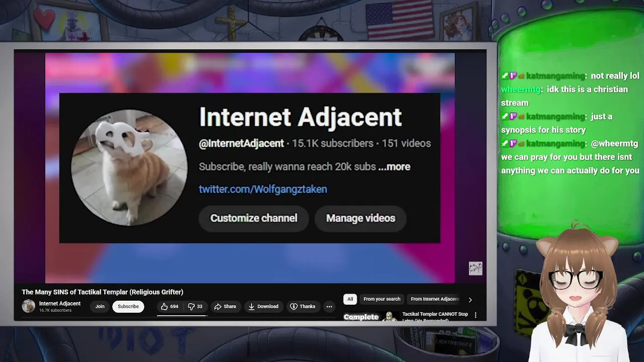Image resolution: width=644 pixels, height=362 pixels.
Task: Subscribe to Internet Adjacent
Action: (x=128, y=307)
